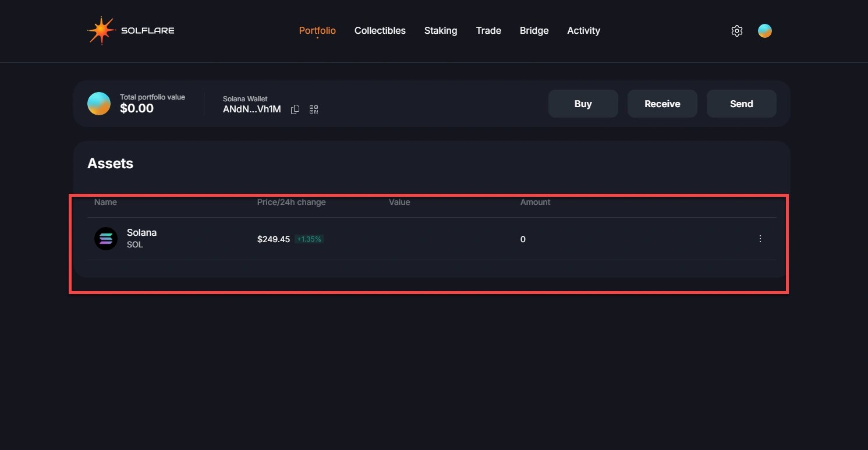Screen dimensions: 868x450
Task: Open settings via the gear icon
Action: [x=736, y=31]
